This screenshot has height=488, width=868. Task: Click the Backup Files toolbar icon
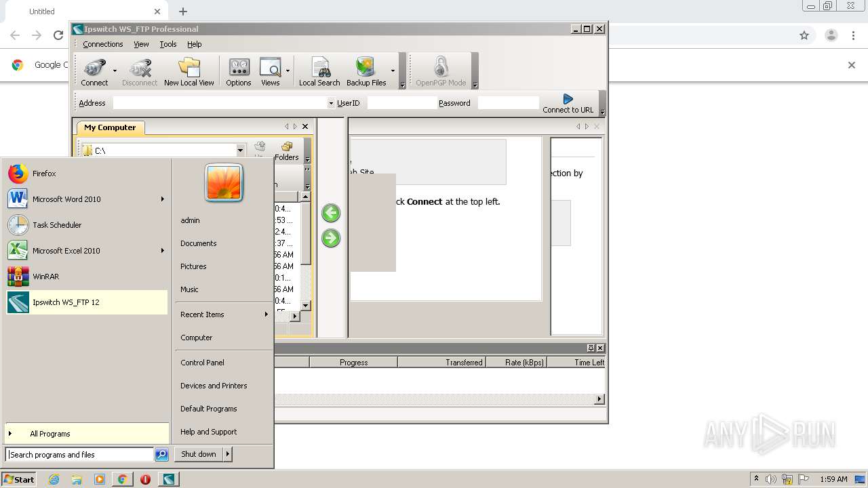(366, 71)
